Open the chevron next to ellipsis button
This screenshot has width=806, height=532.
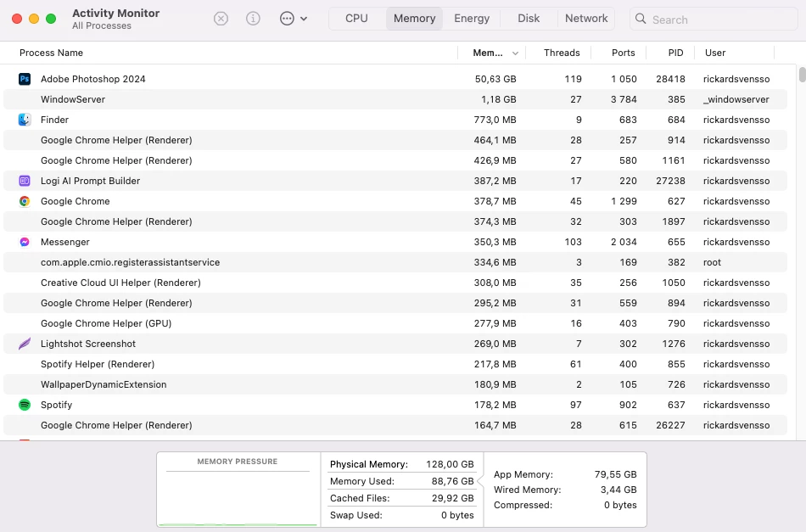pos(304,19)
